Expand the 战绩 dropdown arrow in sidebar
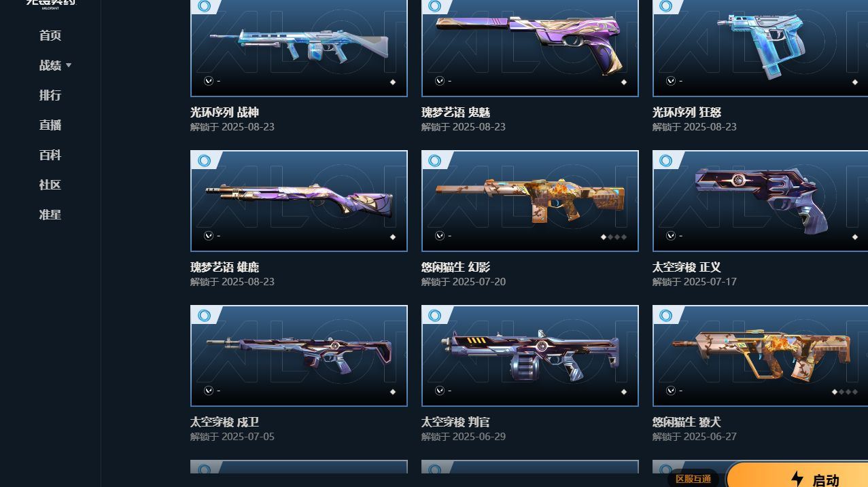 point(69,65)
